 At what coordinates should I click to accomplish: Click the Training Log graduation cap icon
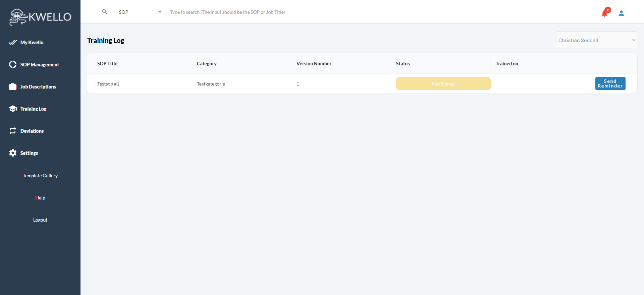[x=13, y=109]
